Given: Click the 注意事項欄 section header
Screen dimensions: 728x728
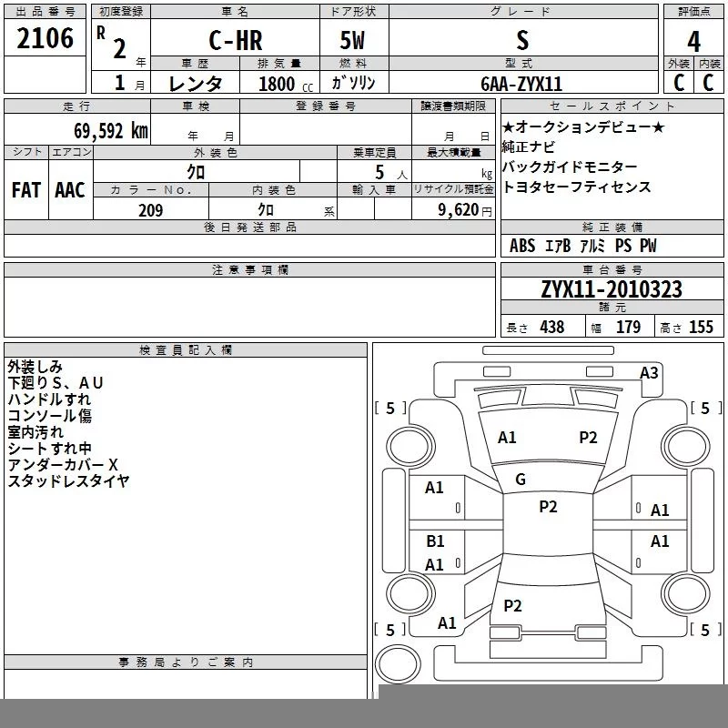Looking at the screenshot, I should [249, 269].
